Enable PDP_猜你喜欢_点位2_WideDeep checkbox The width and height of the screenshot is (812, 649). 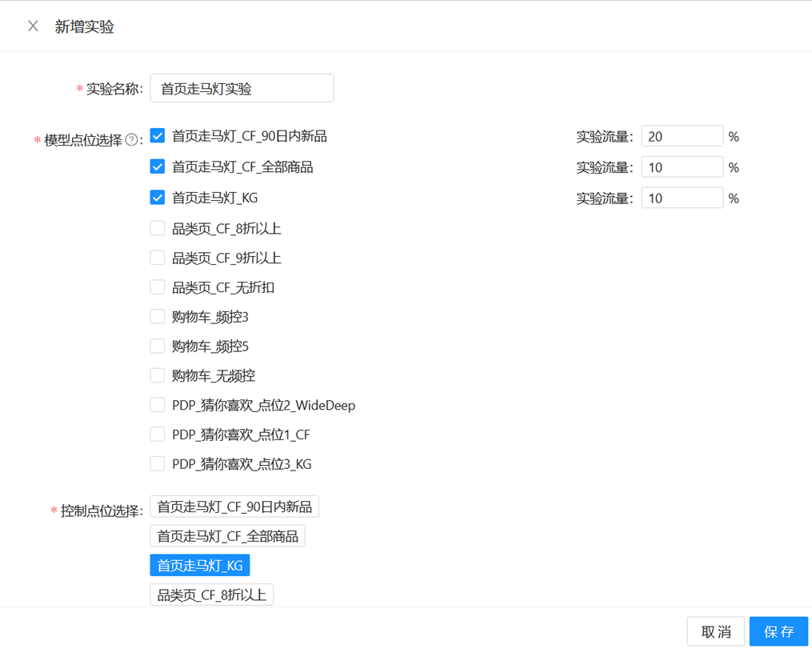[158, 404]
